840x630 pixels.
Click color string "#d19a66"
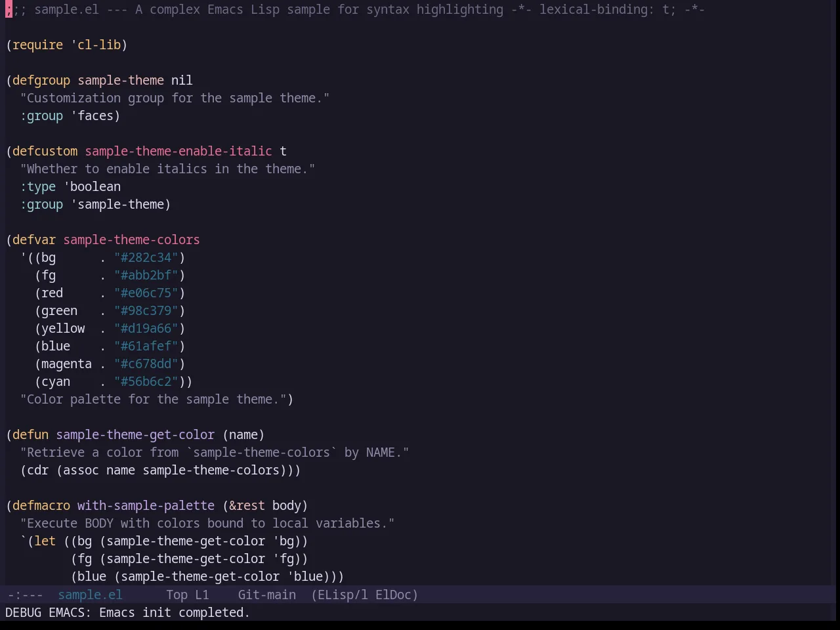146,328
